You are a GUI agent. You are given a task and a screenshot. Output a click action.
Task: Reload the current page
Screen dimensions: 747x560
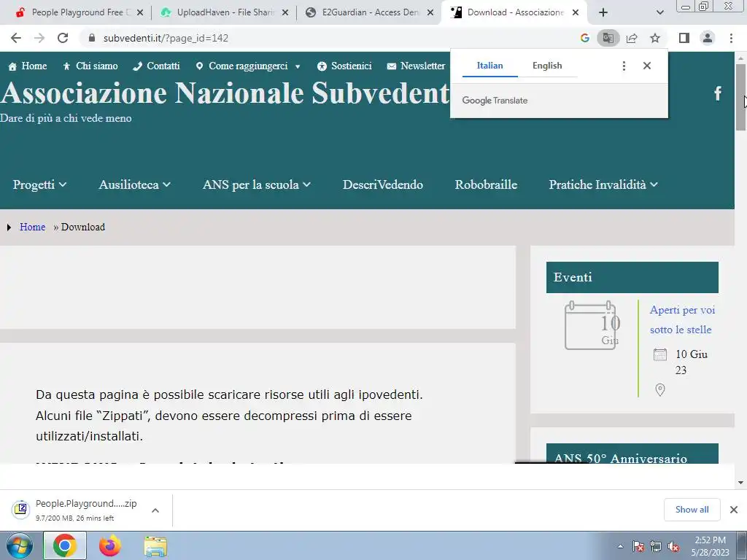(x=63, y=38)
